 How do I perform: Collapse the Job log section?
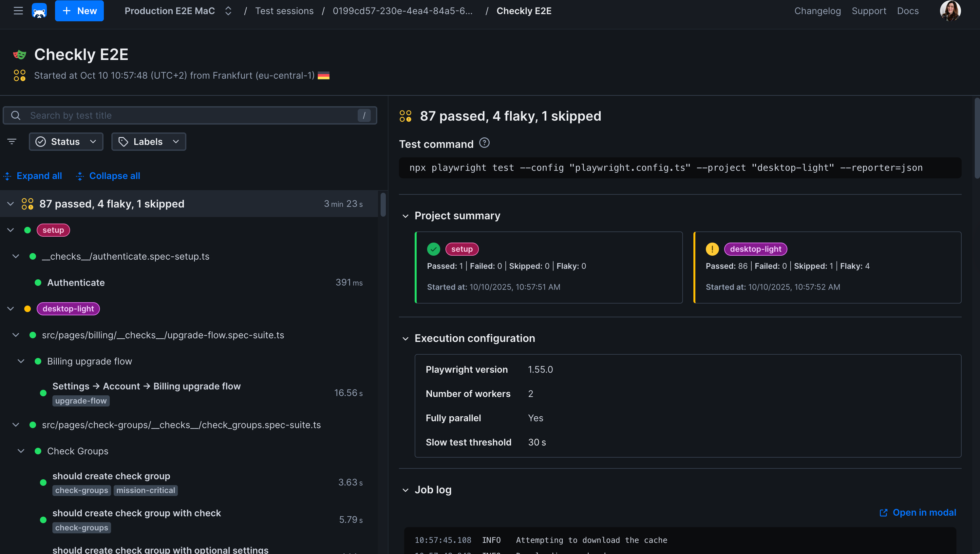point(405,490)
